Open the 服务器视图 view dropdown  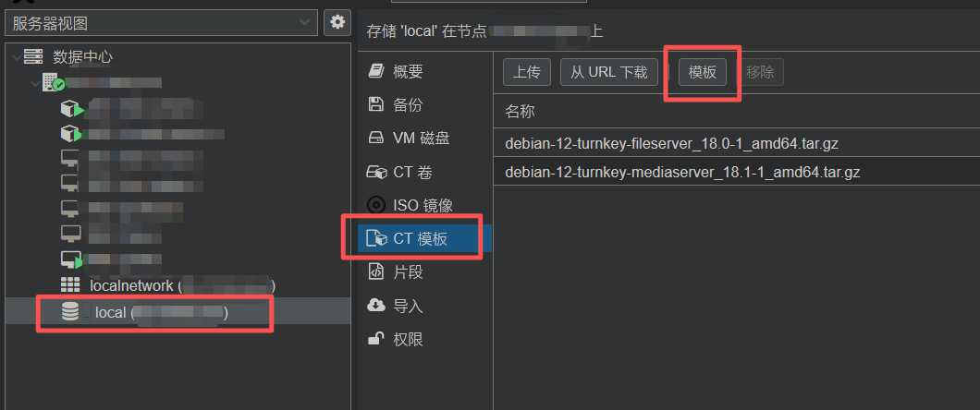click(x=160, y=23)
